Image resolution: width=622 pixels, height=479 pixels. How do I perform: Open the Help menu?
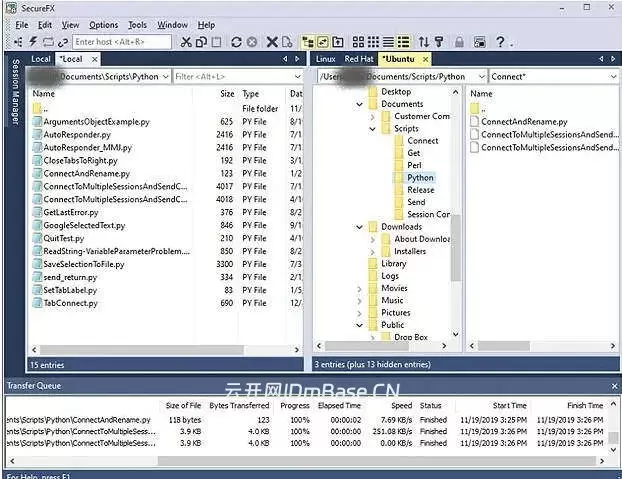click(x=206, y=25)
